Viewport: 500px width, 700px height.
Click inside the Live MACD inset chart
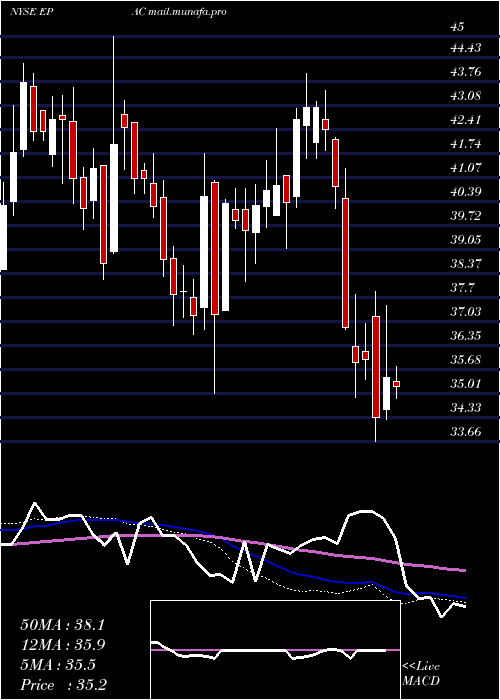[275, 650]
